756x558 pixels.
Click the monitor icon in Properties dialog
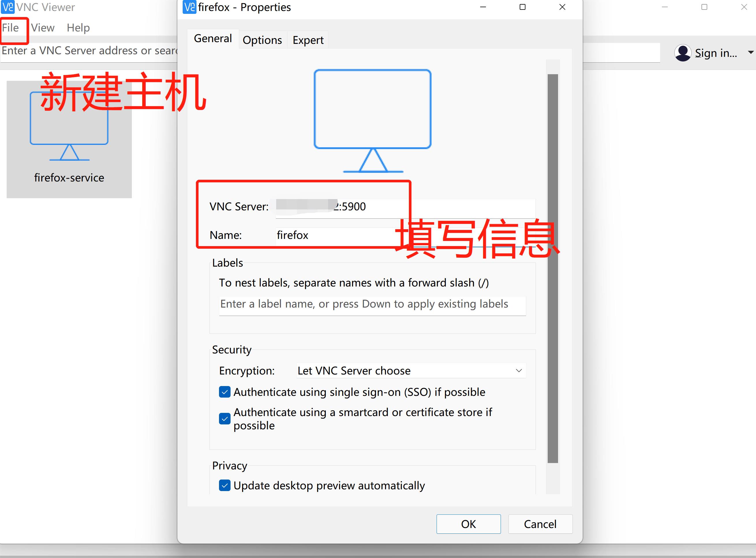click(x=373, y=121)
